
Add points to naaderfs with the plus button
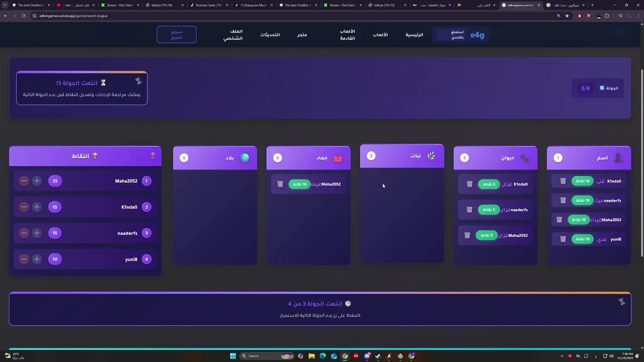[x=37, y=233]
